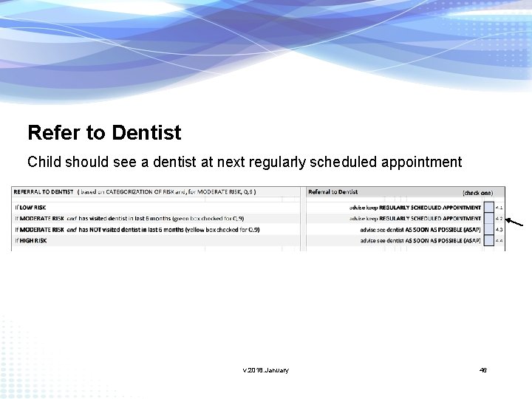
Task: Click the slide page number 46
Action: 483,370
